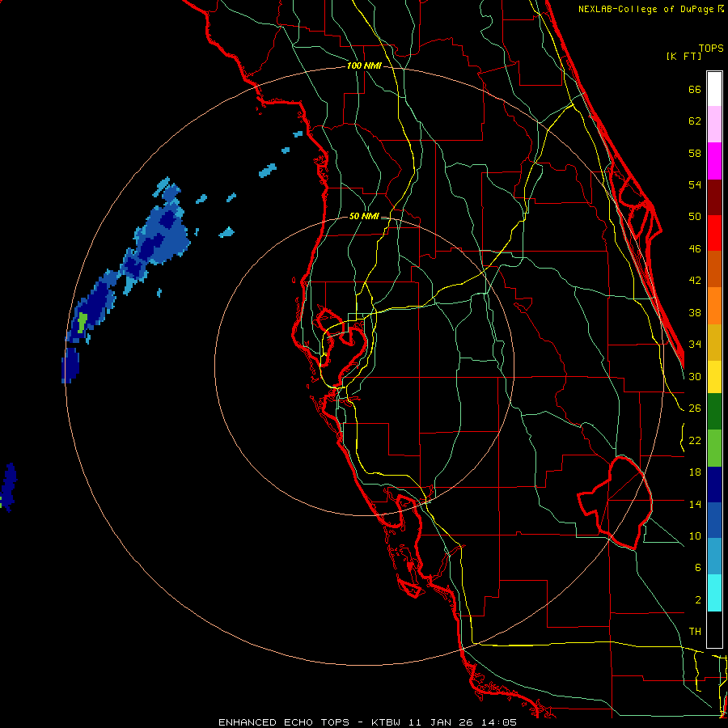The image size is (728, 728).
Task: Click the black threshold swatch at legend bottom
Action: 714,629
